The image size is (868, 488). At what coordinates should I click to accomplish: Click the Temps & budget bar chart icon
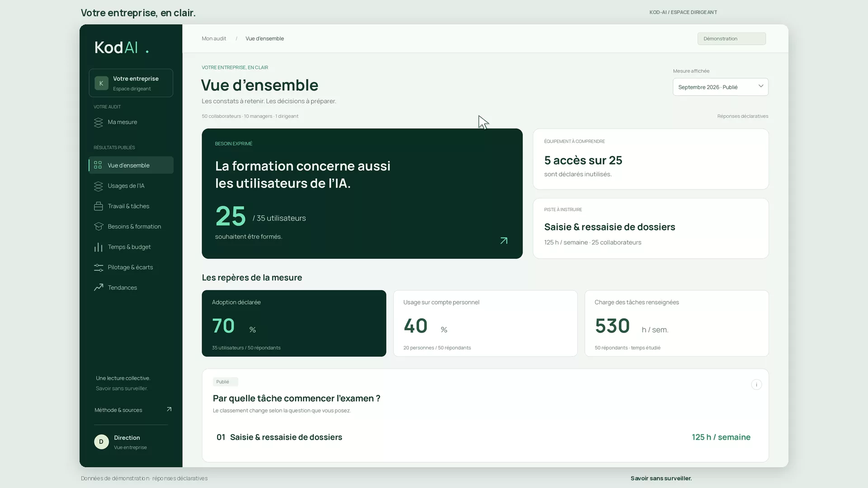(98, 247)
